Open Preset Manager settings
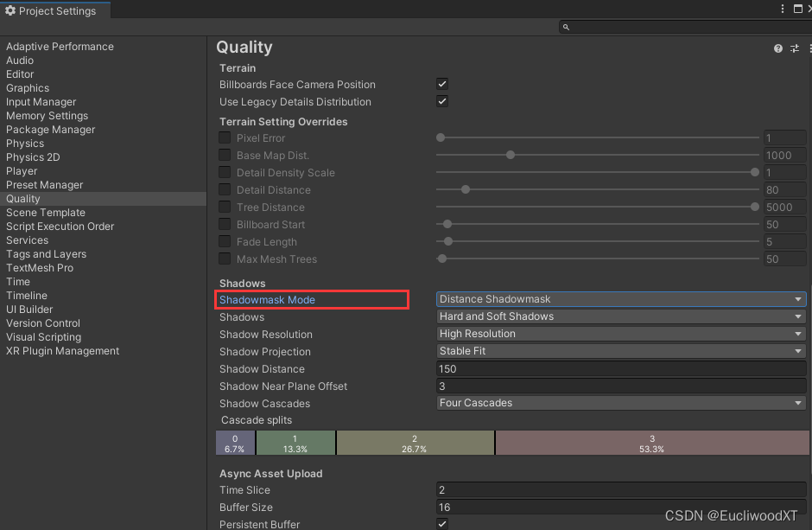This screenshot has width=812, height=530. (x=44, y=185)
